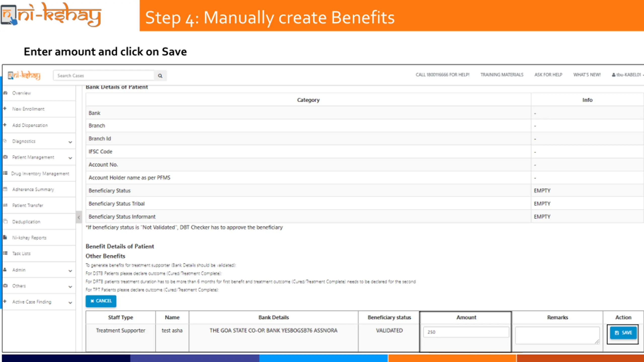Click the 'Beneficiary Status Tribal' row label
The image size is (644, 362).
click(x=116, y=204)
